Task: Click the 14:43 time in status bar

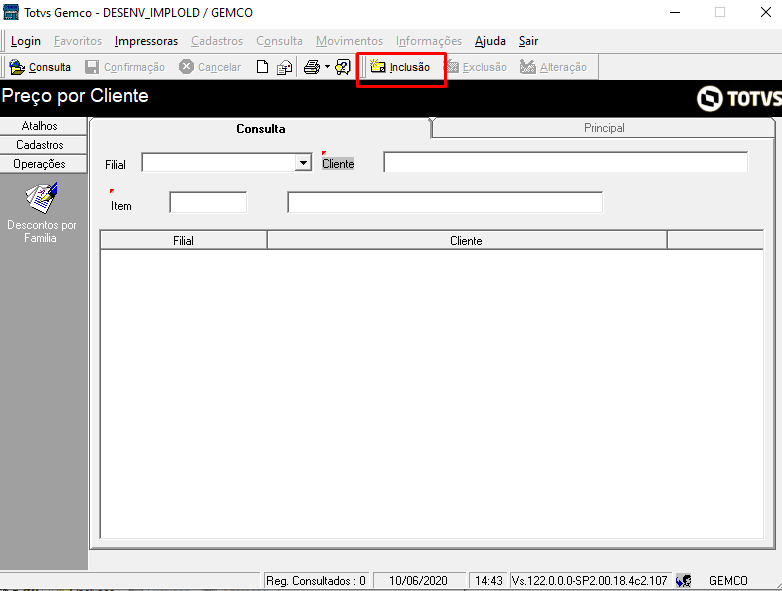Action: 488,581
